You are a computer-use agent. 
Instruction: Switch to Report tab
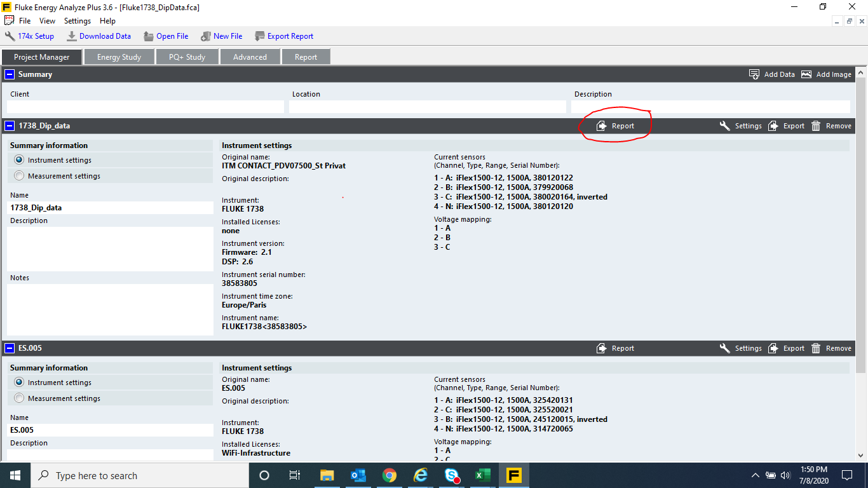point(306,57)
